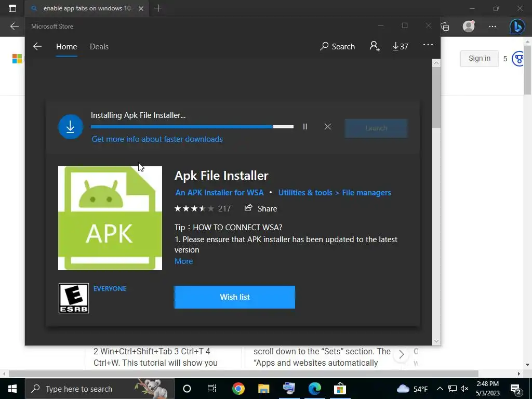The image size is (532, 399).
Task: Click the Store vertical scrollbar thumb
Action: click(x=436, y=97)
